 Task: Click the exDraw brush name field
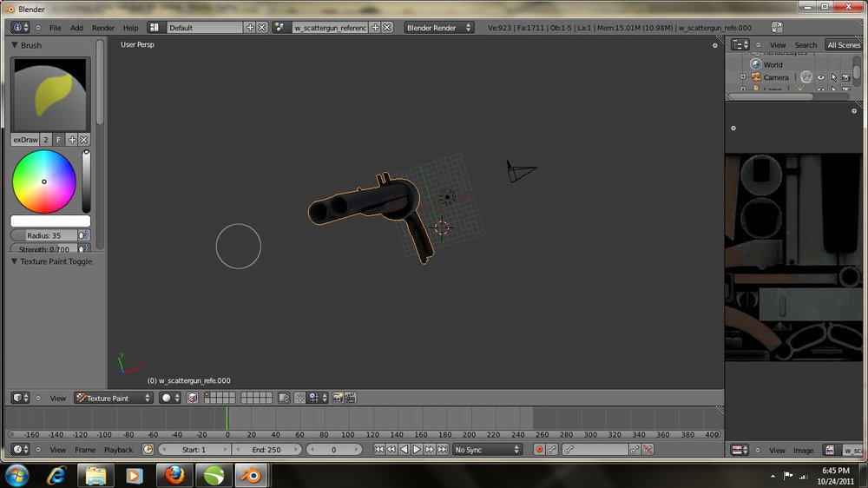pos(25,140)
